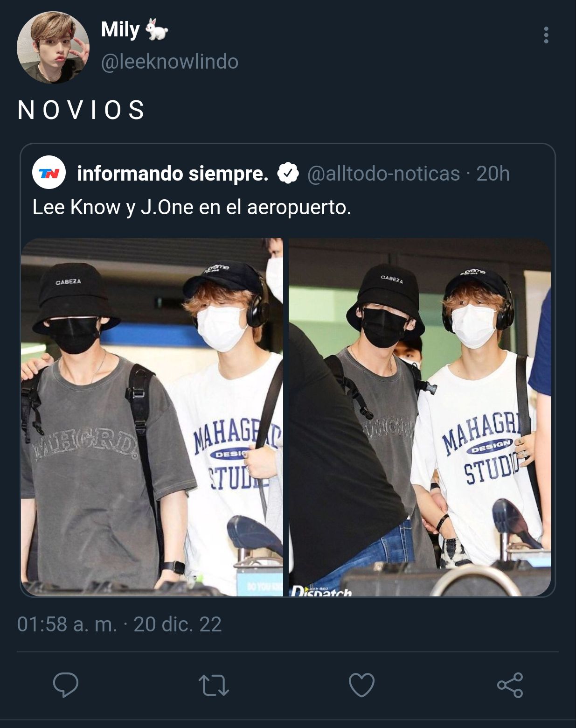Share the tweet via share icon
This screenshot has height=728, width=576.
pyautogui.click(x=510, y=685)
